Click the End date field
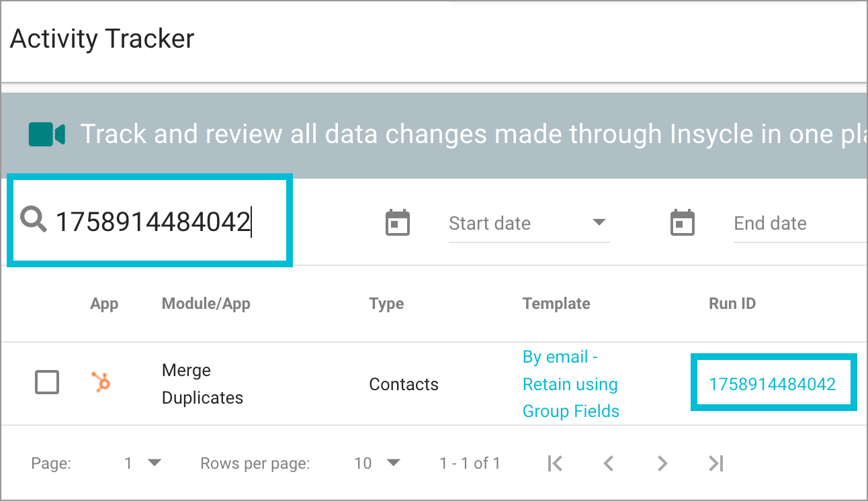 (x=779, y=223)
